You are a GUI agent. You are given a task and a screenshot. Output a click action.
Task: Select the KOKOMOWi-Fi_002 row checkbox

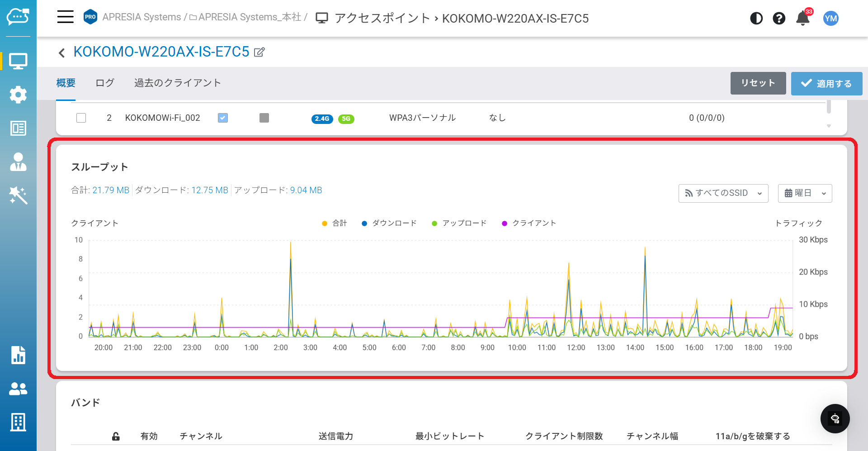pos(81,118)
